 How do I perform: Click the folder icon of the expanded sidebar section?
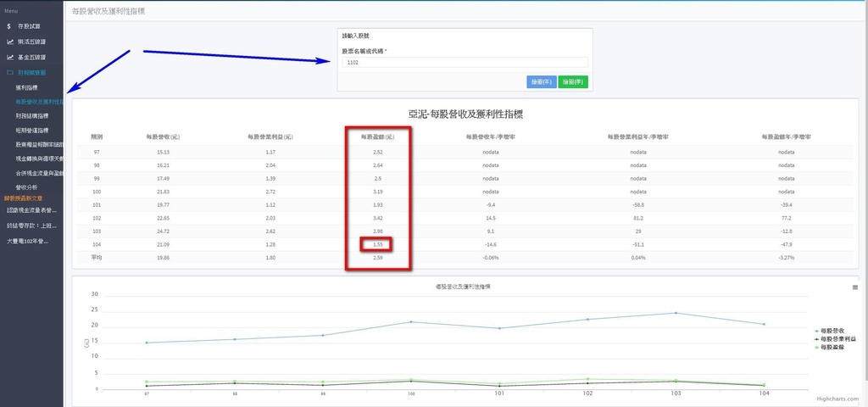pos(10,73)
